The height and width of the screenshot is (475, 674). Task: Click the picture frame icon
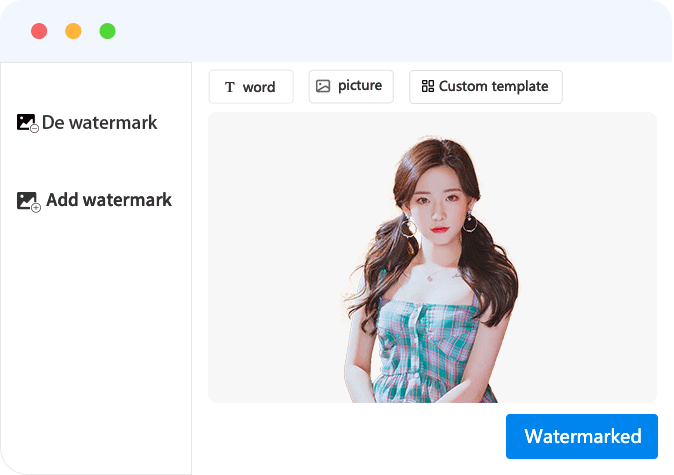tap(323, 86)
